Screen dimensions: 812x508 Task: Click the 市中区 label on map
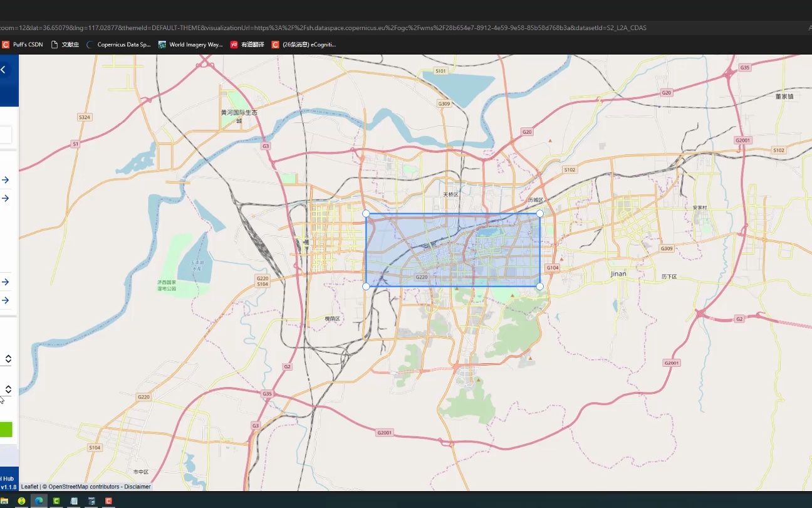point(141,472)
